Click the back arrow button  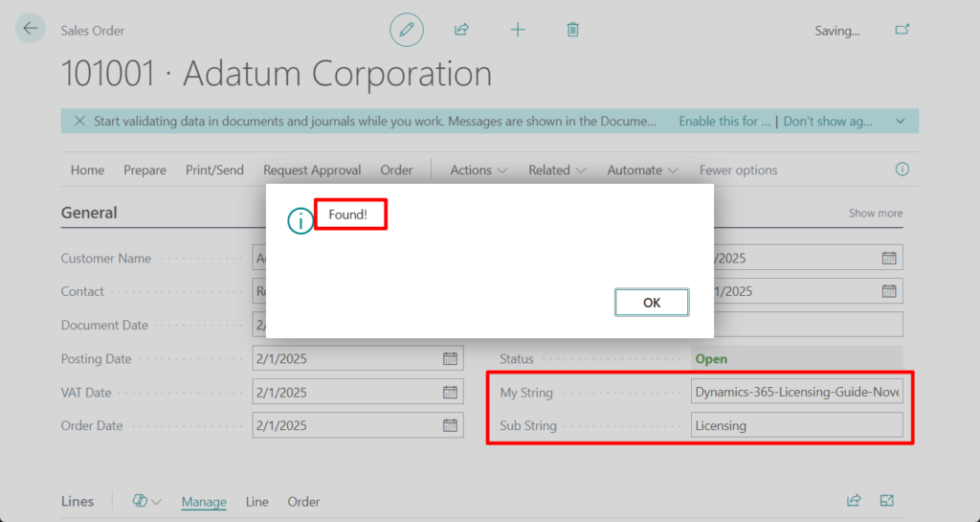[x=31, y=29]
